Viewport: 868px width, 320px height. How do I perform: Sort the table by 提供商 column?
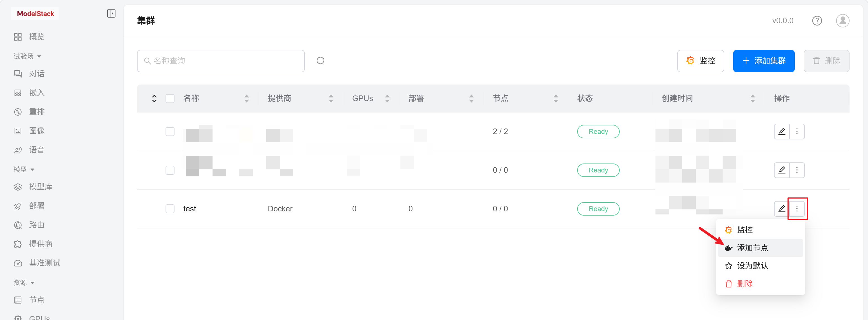[x=331, y=99]
